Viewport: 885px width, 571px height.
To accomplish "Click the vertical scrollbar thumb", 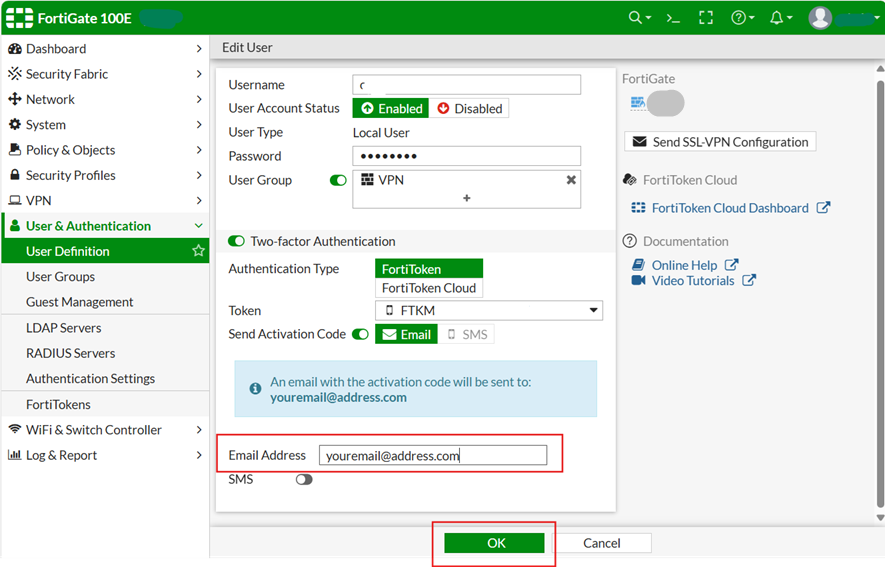I will 880,293.
